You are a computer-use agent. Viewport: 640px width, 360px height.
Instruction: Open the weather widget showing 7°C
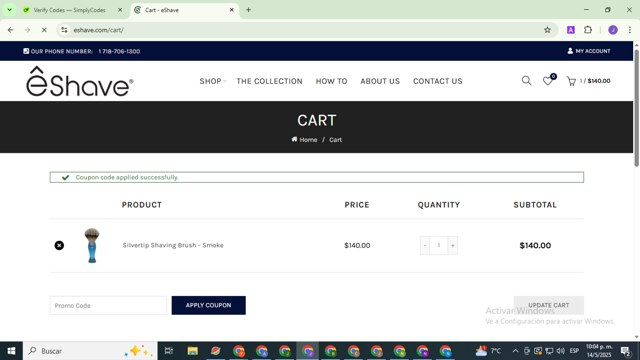(488, 351)
